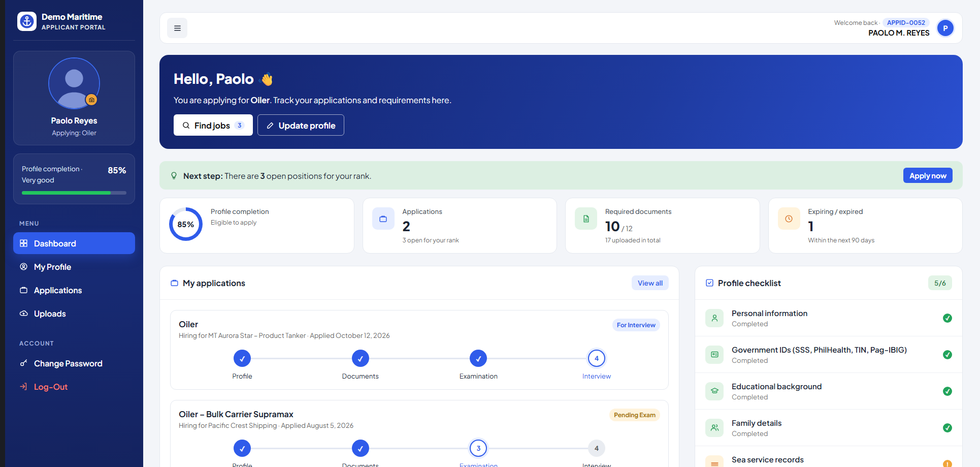Click the Personal information checklist icon
Screen dimensions: 980x467
(x=714, y=318)
